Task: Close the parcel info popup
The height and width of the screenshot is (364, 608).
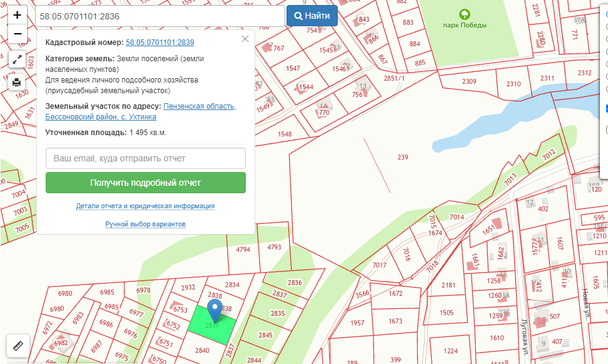Action: (245, 39)
